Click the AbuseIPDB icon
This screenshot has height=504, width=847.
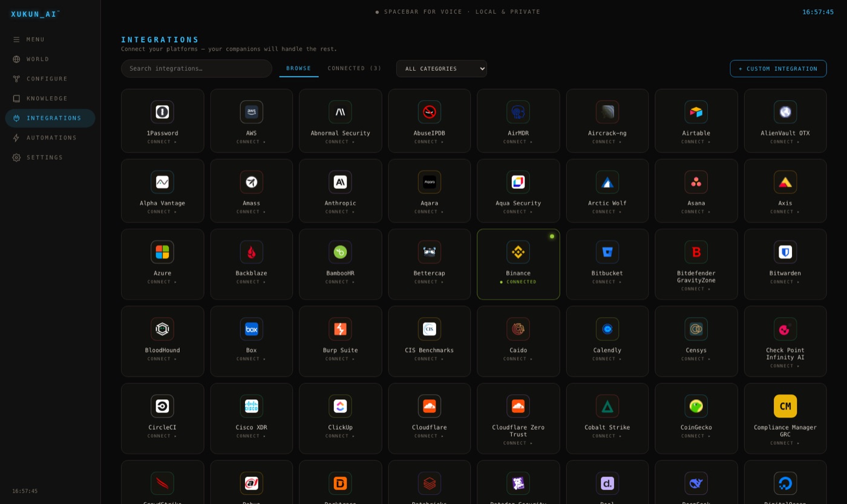(x=429, y=112)
